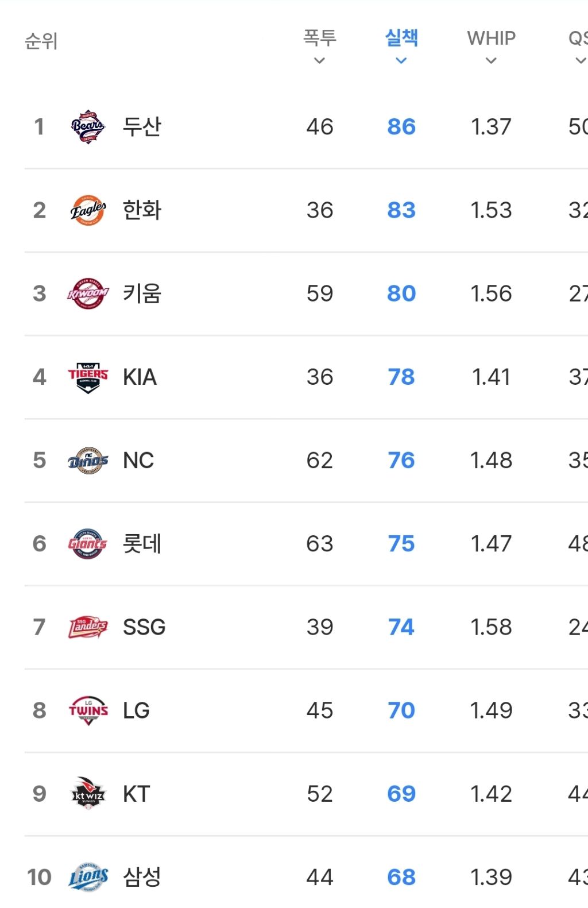Tap the Hanwha Eagles logo
This screenshot has width=588, height=908.
(x=88, y=210)
